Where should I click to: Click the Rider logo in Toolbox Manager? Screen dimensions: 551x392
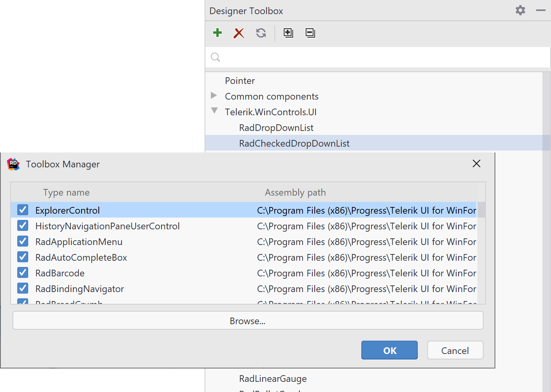tap(13, 164)
